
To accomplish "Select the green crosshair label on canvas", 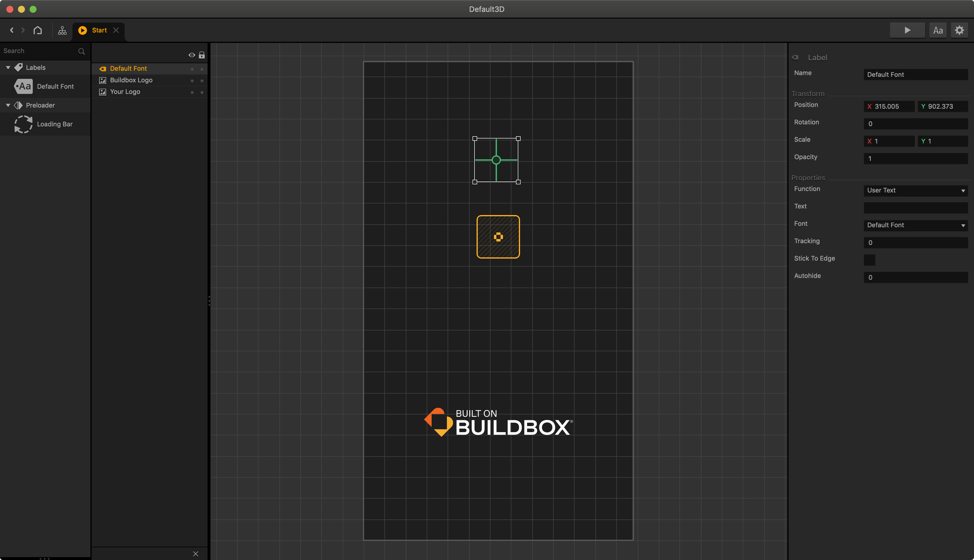I will point(496,160).
